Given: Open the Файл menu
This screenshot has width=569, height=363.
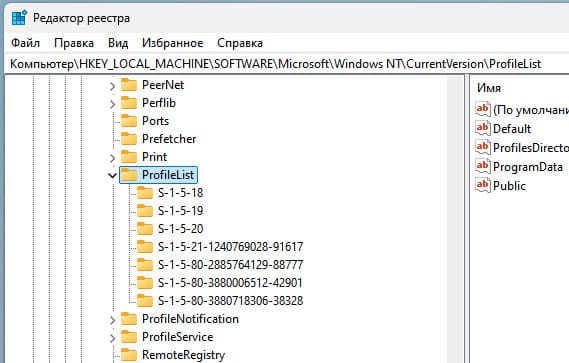Looking at the screenshot, I should coord(25,43).
